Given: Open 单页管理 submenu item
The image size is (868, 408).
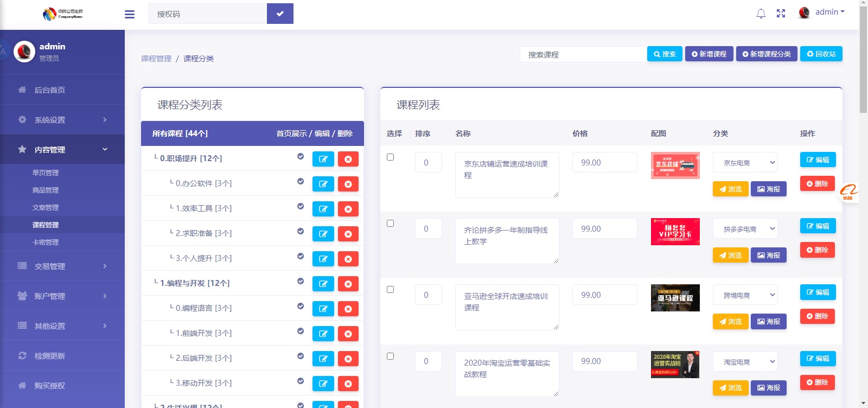Looking at the screenshot, I should (46, 173).
